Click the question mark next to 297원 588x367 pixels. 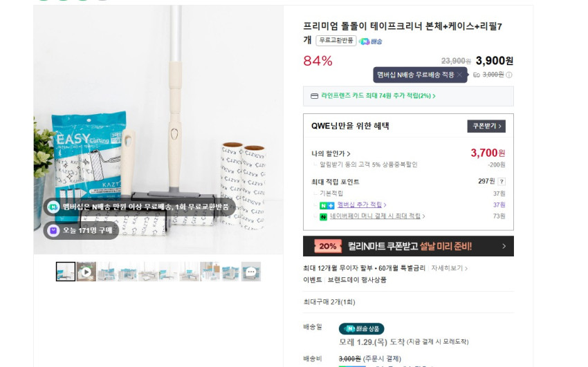[x=502, y=182]
